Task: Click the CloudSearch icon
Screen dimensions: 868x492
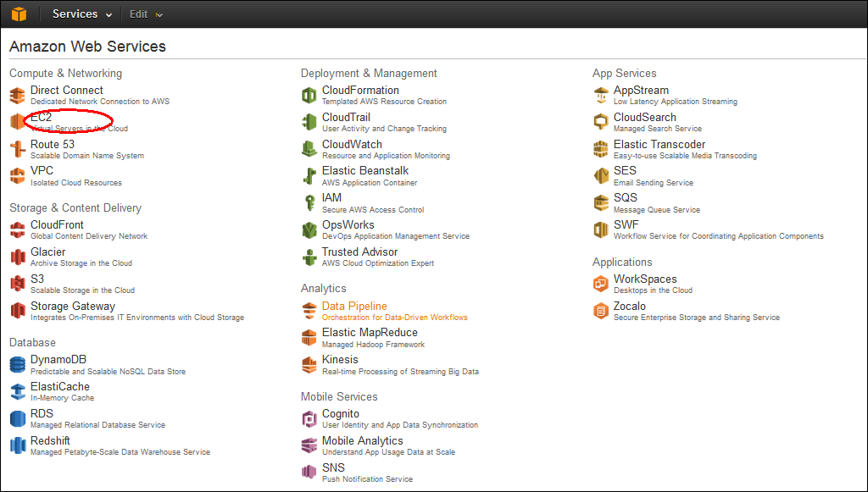Action: coord(601,122)
